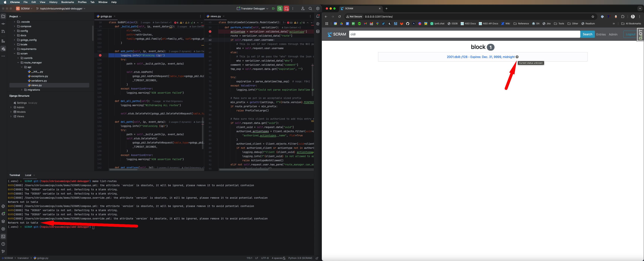Open the Admin nav link
644x261 pixels.
click(613, 35)
